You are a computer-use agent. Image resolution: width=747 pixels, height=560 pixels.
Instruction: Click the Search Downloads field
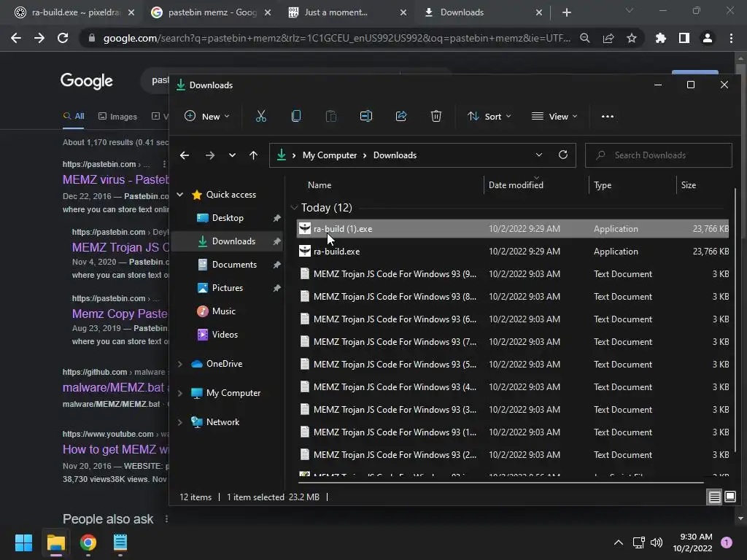coord(659,155)
